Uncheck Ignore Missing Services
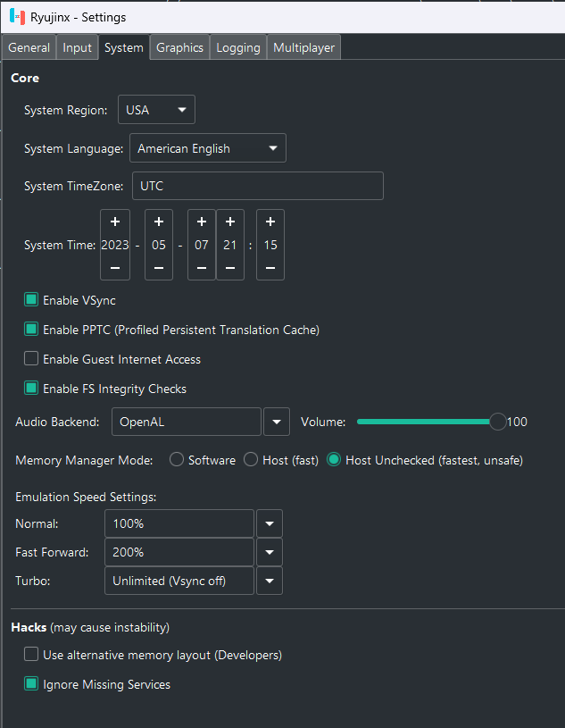 [x=31, y=683]
